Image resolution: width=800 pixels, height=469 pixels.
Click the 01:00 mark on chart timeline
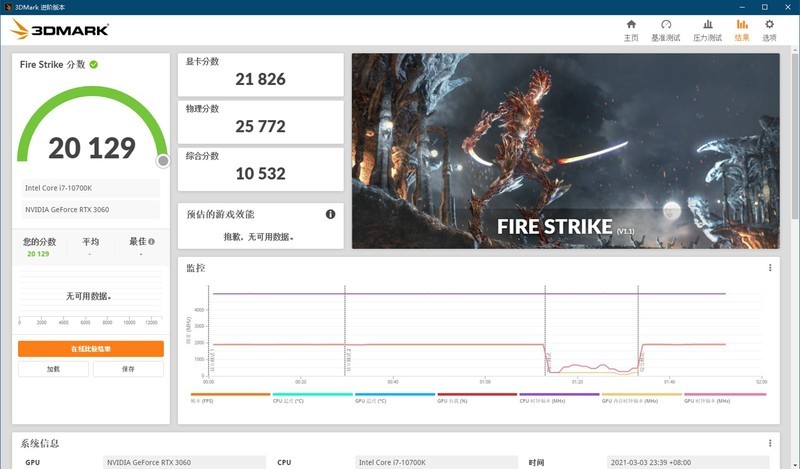[x=485, y=382]
